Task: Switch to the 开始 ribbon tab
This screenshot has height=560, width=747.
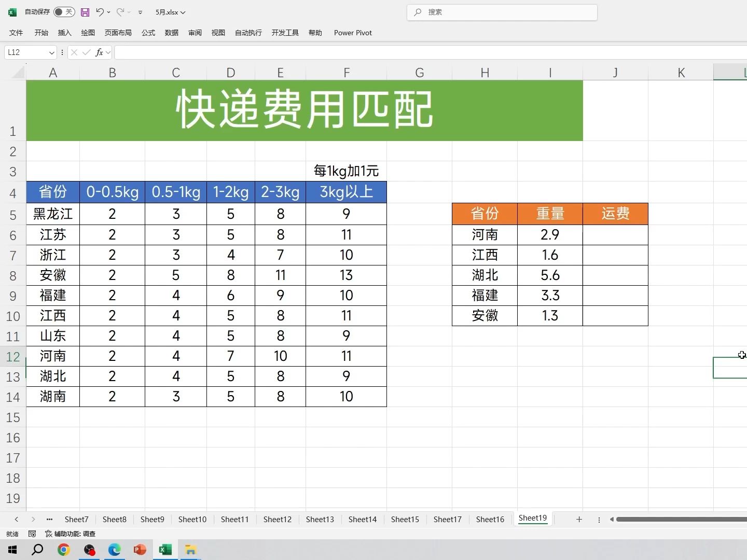Action: point(41,33)
